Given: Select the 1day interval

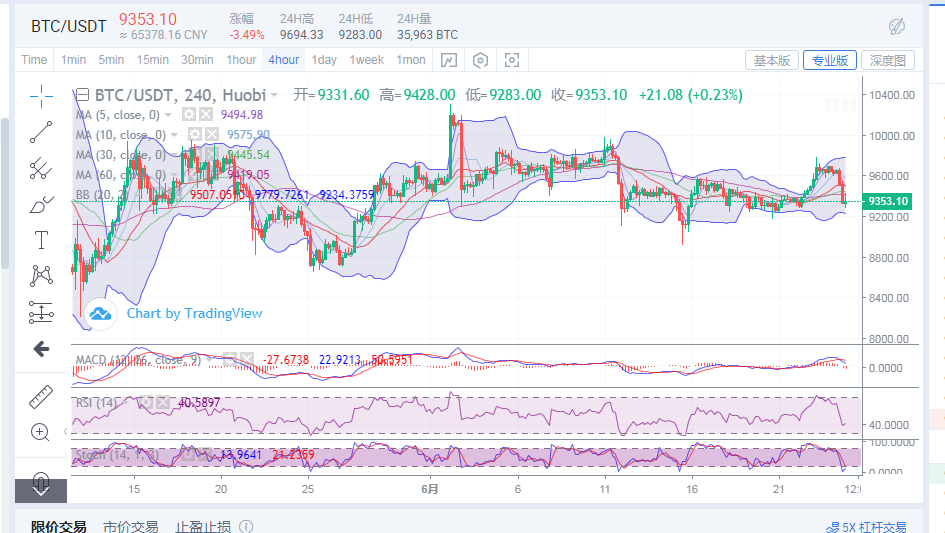Looking at the screenshot, I should (324, 60).
